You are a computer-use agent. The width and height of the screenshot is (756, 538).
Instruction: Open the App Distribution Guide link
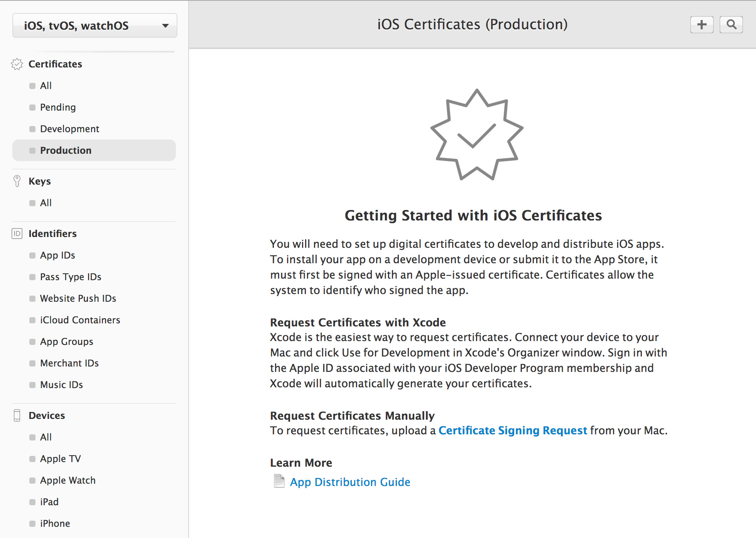coord(350,482)
